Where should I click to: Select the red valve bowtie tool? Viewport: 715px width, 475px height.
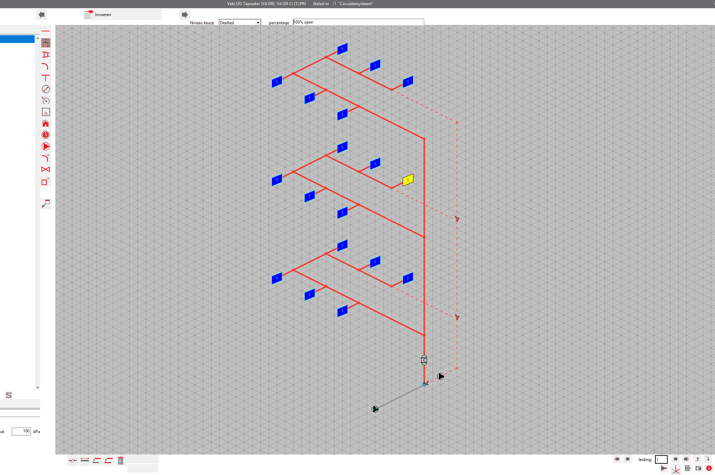[x=46, y=170]
